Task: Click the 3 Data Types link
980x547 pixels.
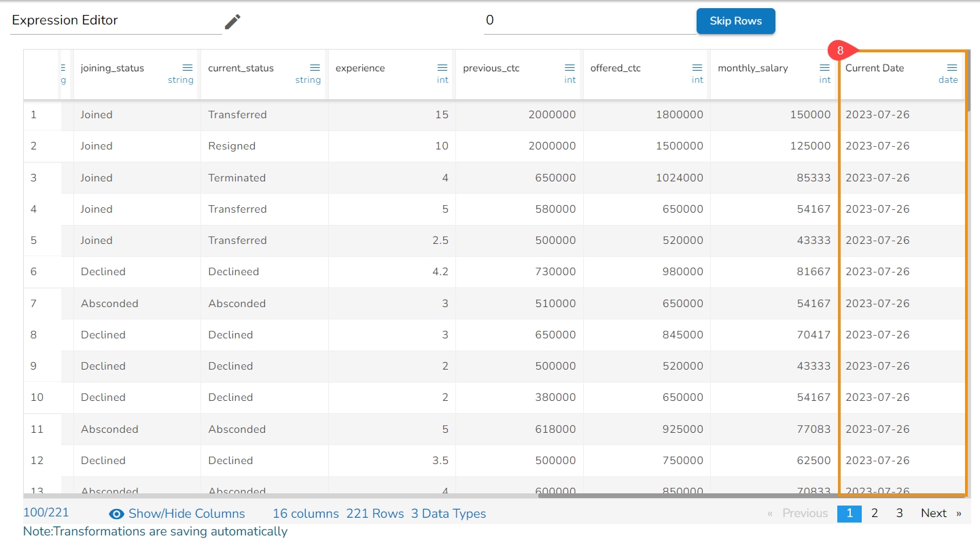Action: (x=449, y=514)
